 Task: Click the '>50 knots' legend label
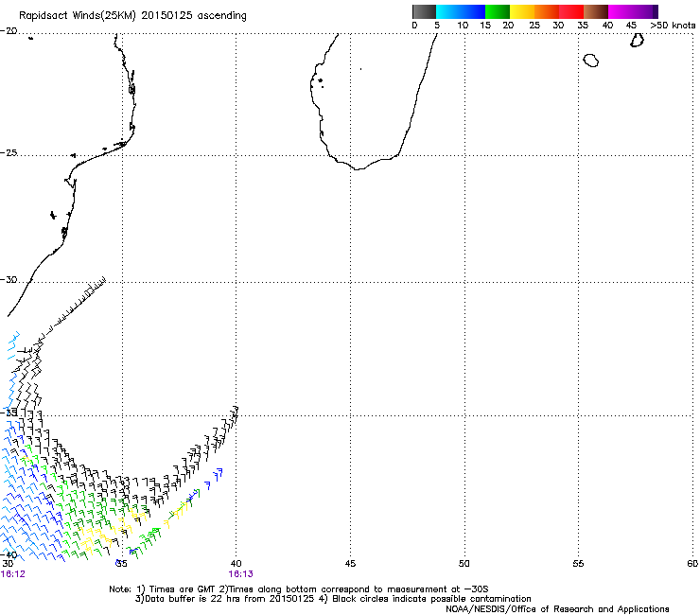(x=673, y=26)
